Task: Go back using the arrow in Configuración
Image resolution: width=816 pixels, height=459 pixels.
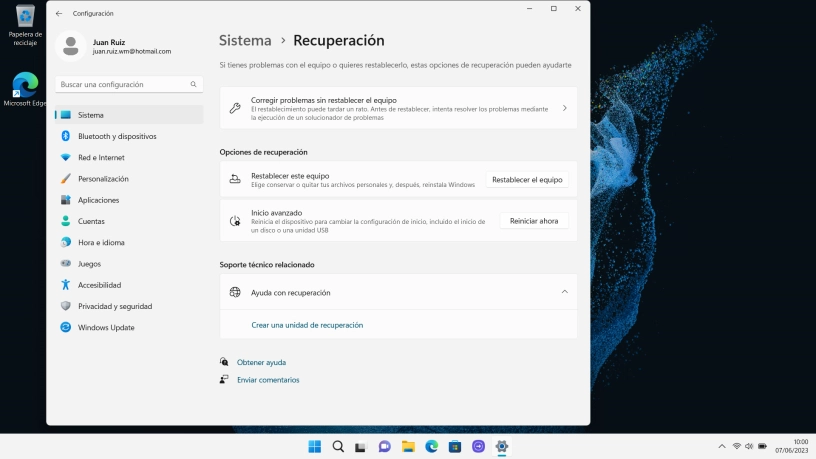Action: [59, 14]
